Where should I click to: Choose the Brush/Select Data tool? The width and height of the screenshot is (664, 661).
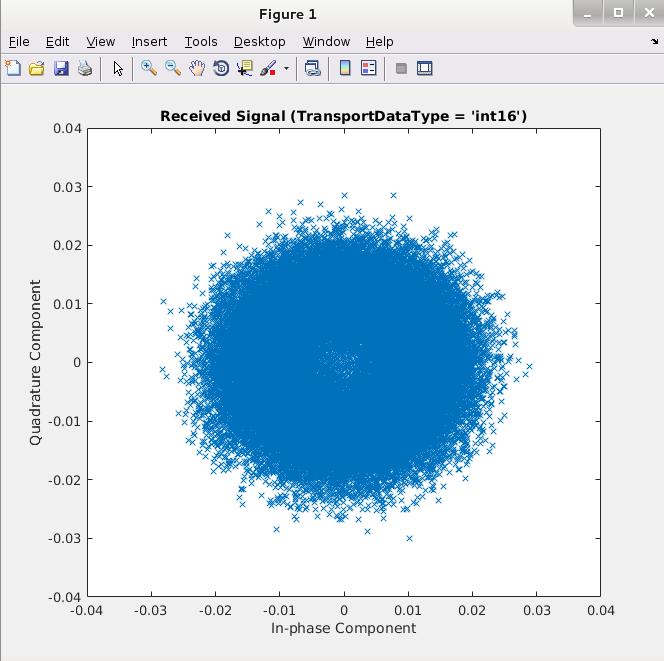point(268,68)
